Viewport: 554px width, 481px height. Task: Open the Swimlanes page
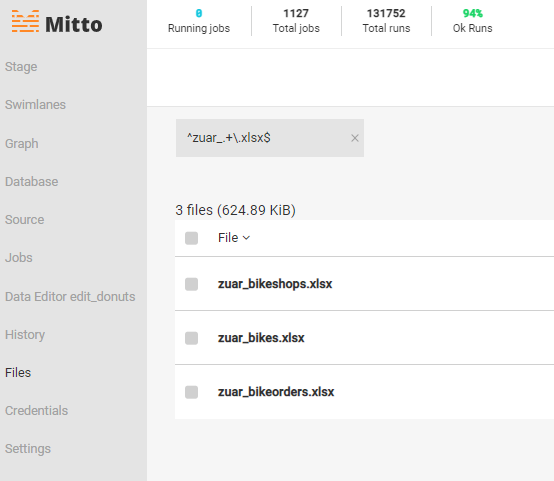[x=35, y=104]
